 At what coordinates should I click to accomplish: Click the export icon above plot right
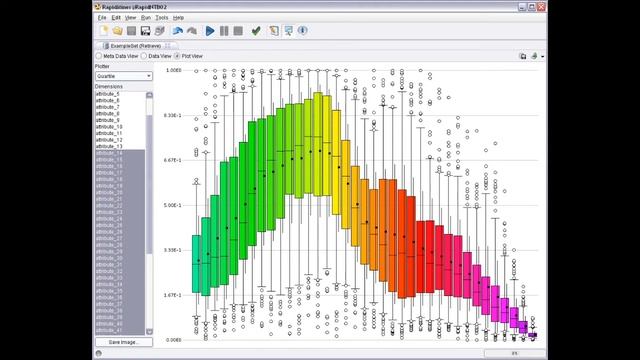click(523, 56)
